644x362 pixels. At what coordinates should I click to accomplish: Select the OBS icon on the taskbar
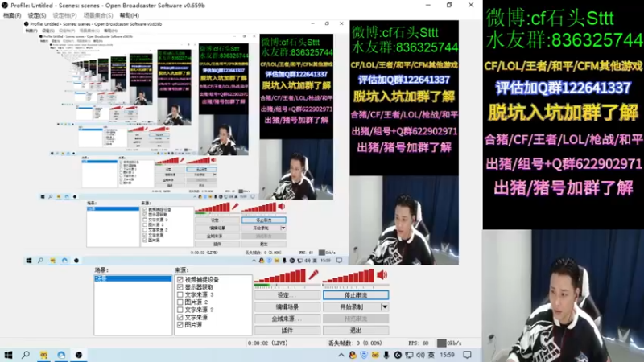pyautogui.click(x=78, y=355)
